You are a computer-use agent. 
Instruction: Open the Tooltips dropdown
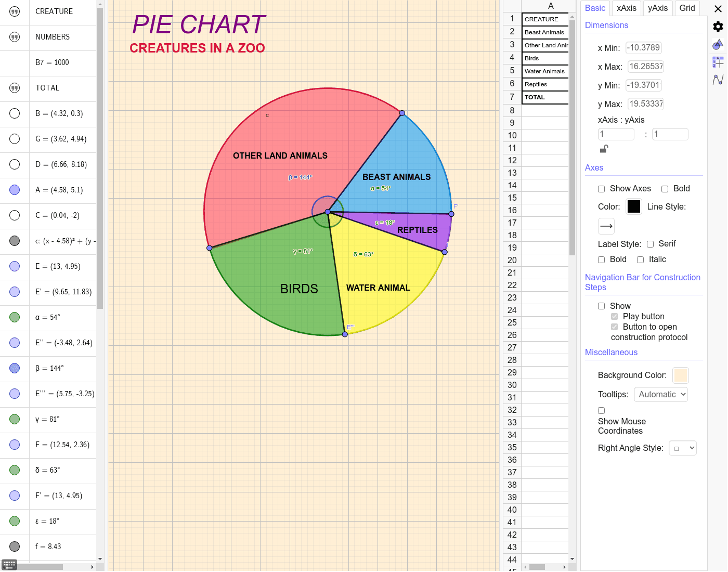click(x=660, y=394)
